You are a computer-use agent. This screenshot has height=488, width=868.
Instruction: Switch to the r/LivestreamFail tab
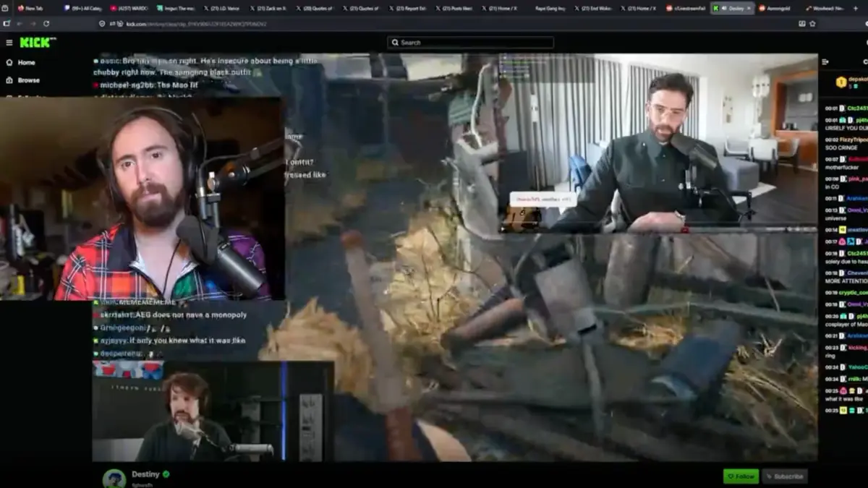point(687,8)
